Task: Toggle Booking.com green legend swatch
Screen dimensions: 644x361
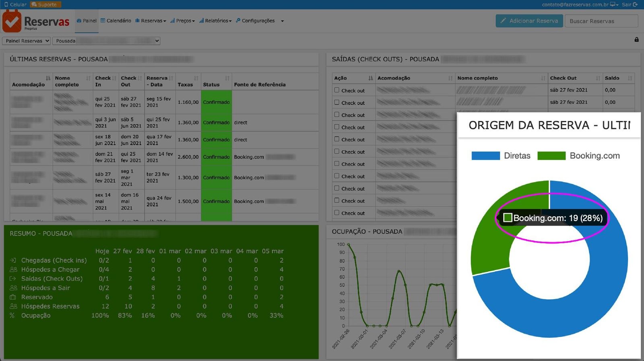Action: (x=551, y=156)
